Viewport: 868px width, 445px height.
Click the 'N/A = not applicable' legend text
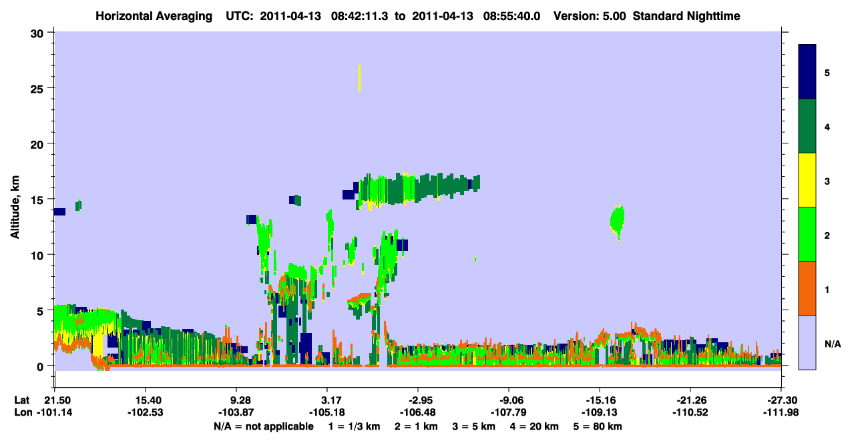click(264, 426)
